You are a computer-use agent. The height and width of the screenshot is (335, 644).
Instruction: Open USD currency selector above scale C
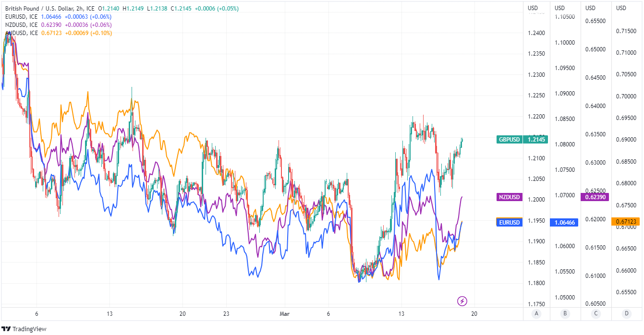tap(590, 8)
